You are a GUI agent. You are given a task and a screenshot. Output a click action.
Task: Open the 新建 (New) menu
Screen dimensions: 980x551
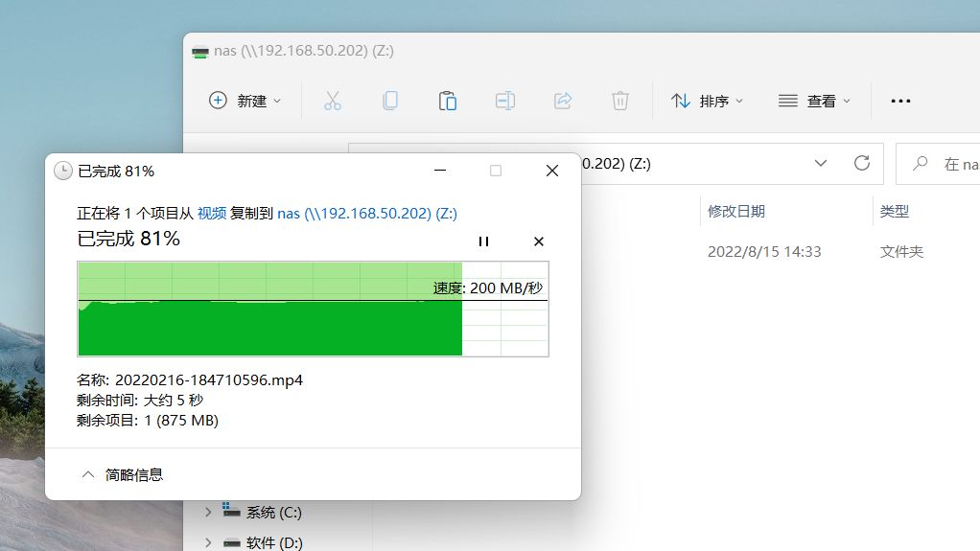245,101
